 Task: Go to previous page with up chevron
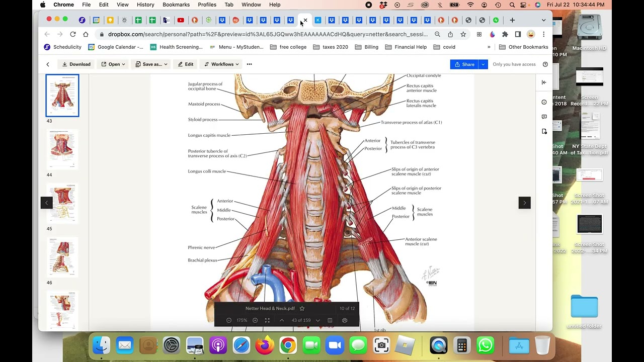point(282,320)
